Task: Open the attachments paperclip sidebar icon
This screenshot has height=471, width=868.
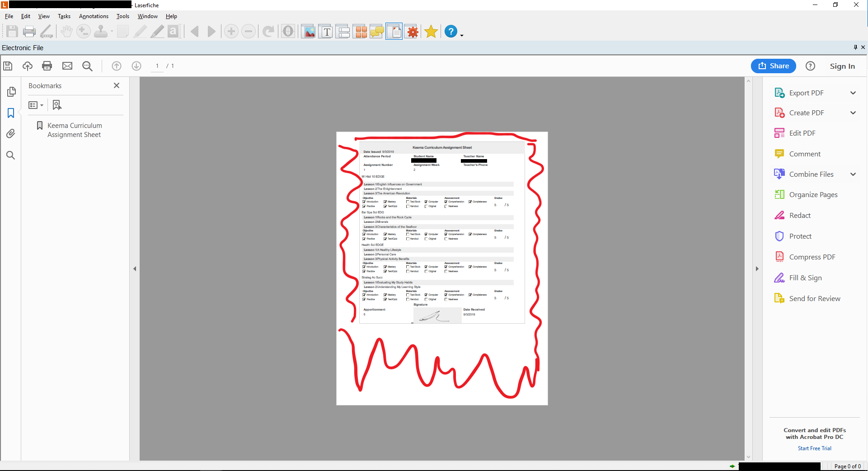Action: (x=11, y=133)
